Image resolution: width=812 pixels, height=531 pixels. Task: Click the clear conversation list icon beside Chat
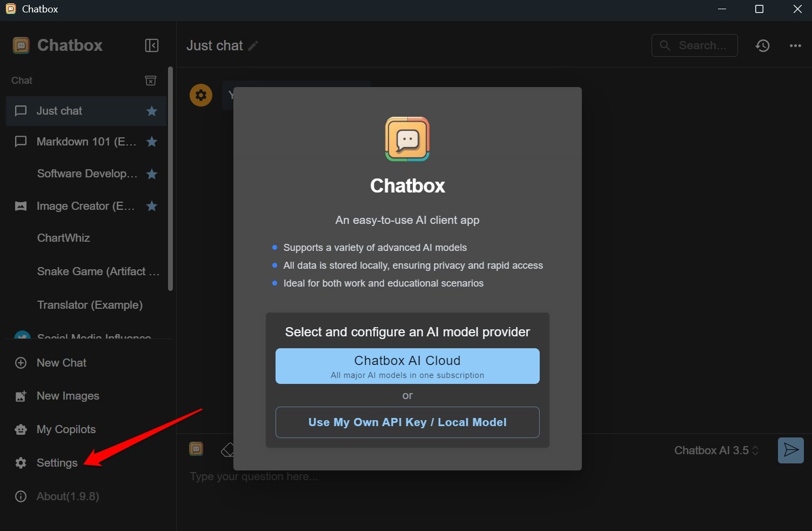point(151,81)
